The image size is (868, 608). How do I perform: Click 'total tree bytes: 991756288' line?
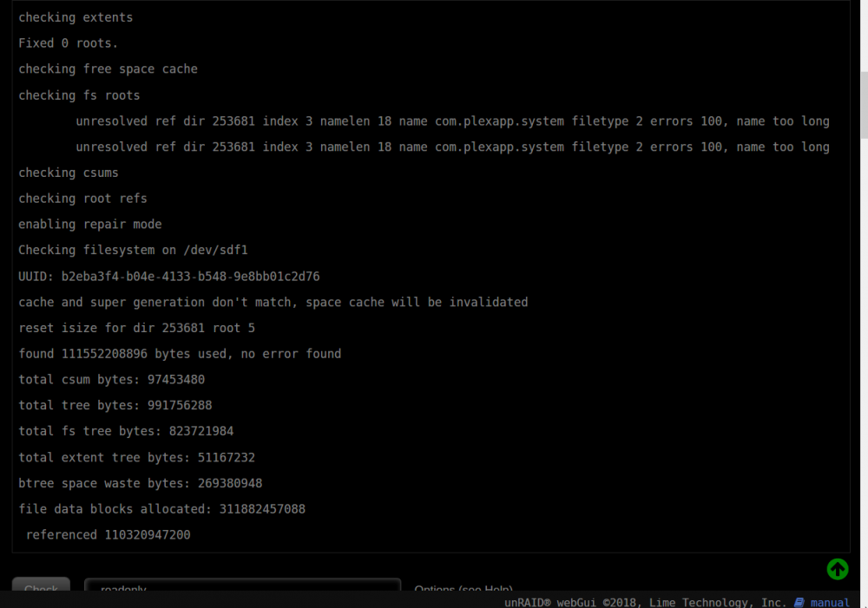pos(115,406)
